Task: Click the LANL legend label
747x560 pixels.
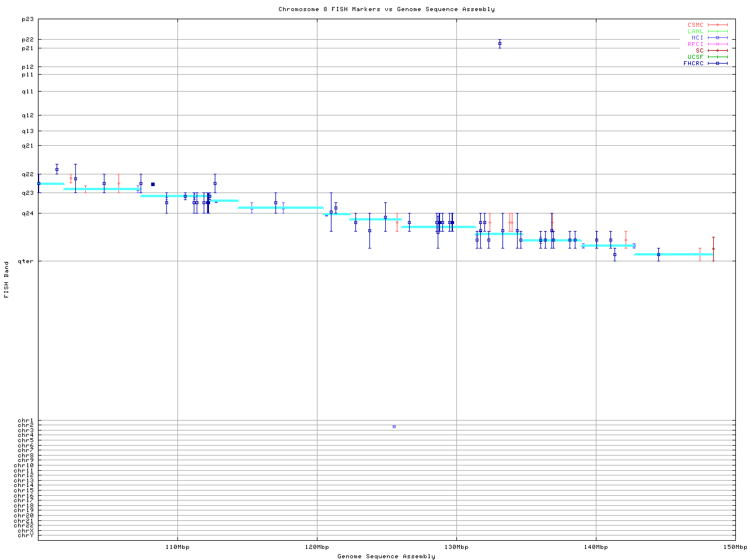Action: [695, 32]
